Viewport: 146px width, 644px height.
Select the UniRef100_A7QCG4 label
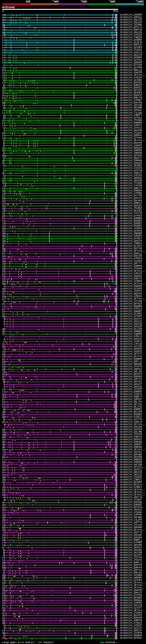[x=131, y=77]
